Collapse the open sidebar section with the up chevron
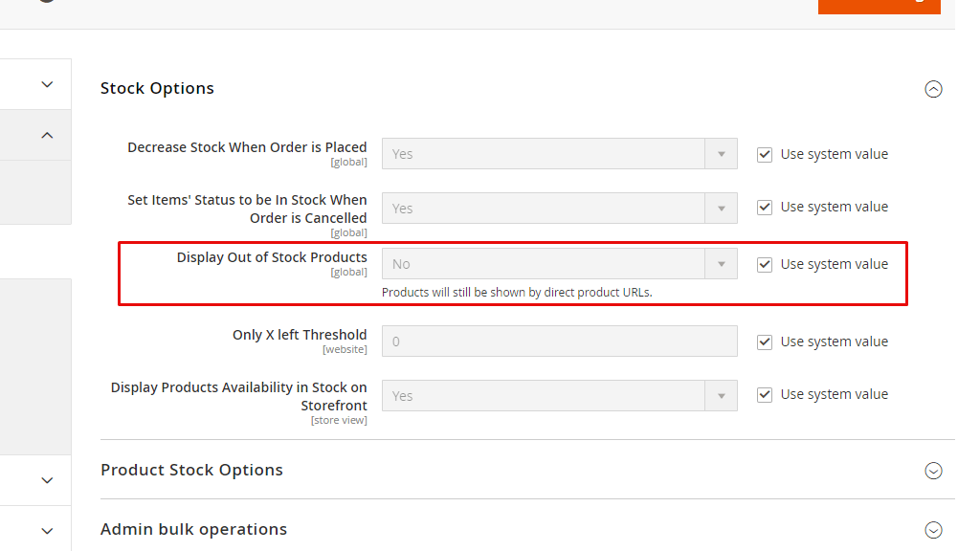 click(47, 136)
